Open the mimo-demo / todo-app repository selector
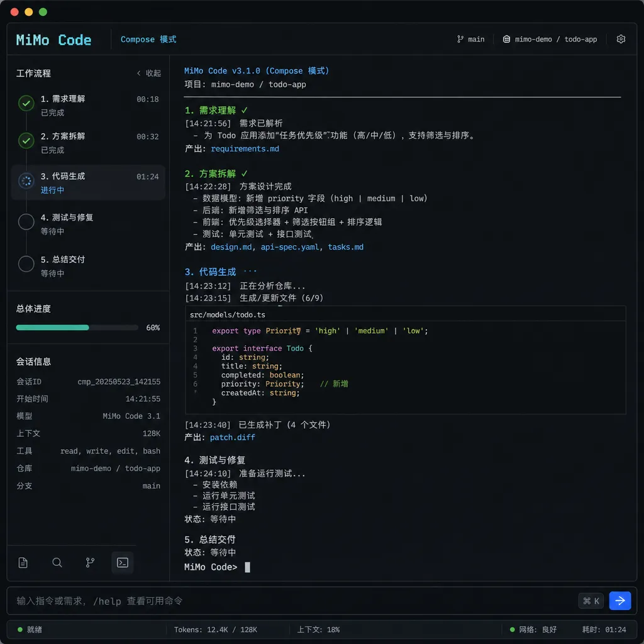644x644 pixels. (550, 39)
